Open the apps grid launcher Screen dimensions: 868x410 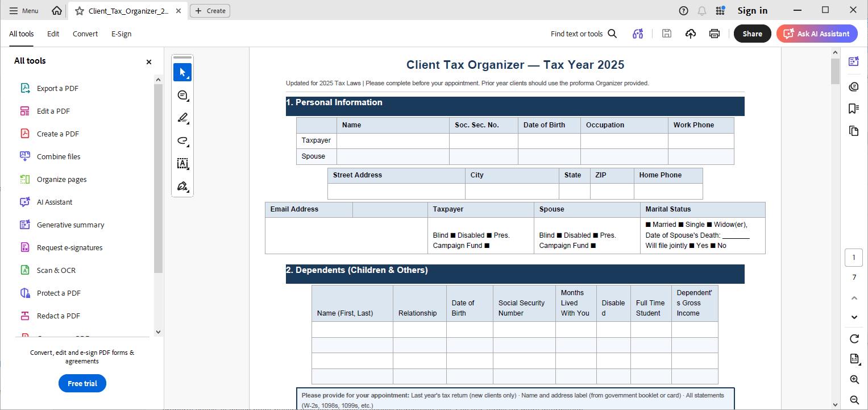720,10
